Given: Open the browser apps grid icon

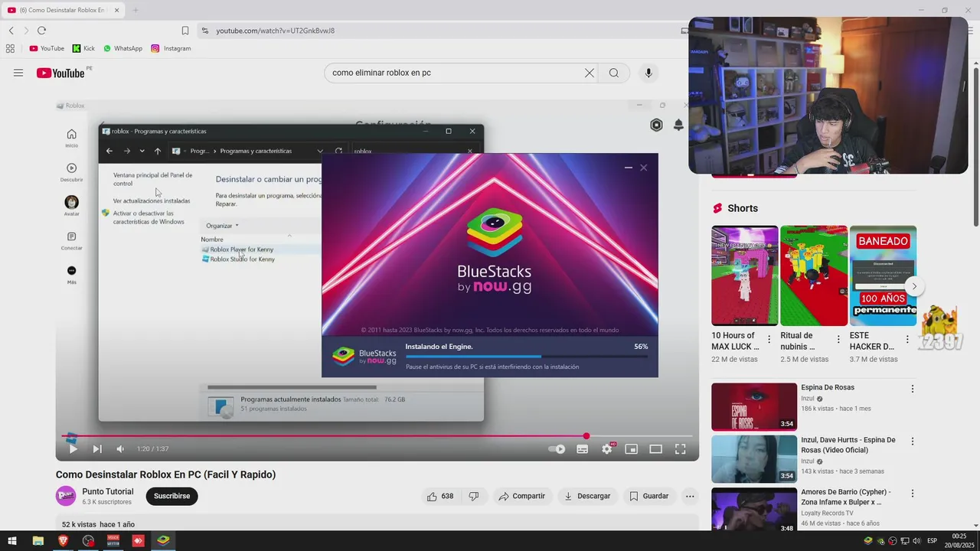Looking at the screenshot, I should (10, 48).
